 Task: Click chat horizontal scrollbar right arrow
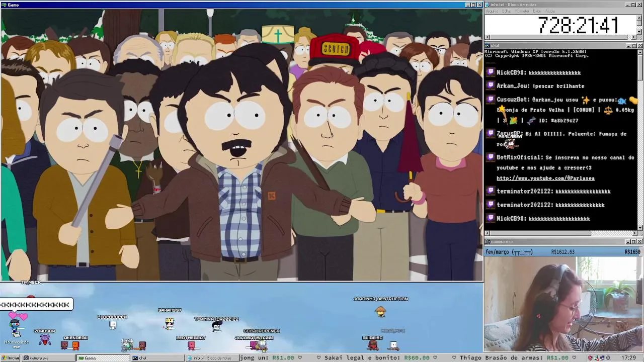[634, 233]
